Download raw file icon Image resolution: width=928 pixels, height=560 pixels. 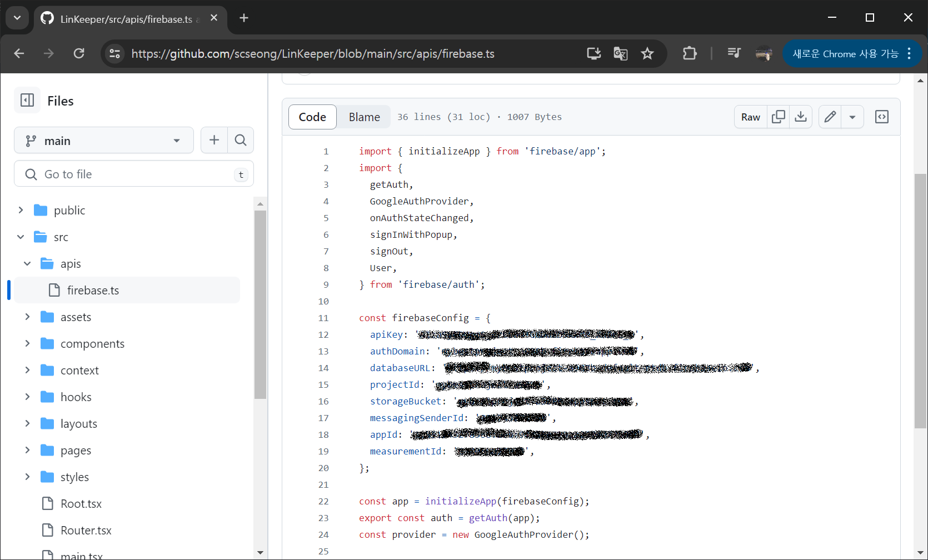click(x=801, y=117)
